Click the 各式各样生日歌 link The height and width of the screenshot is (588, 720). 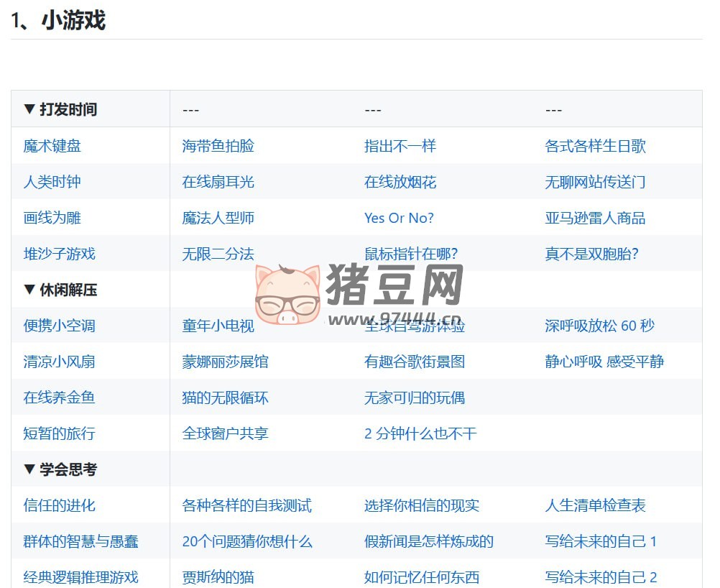point(596,146)
